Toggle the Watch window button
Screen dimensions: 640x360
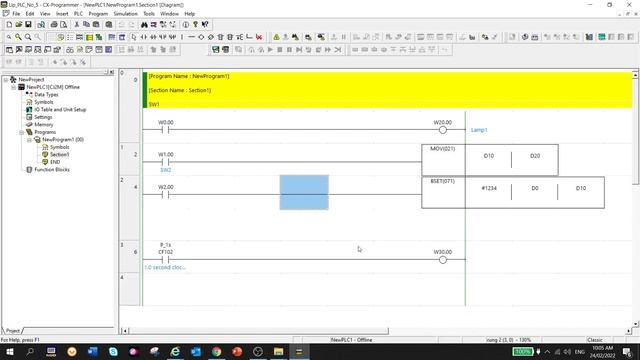(28, 50)
